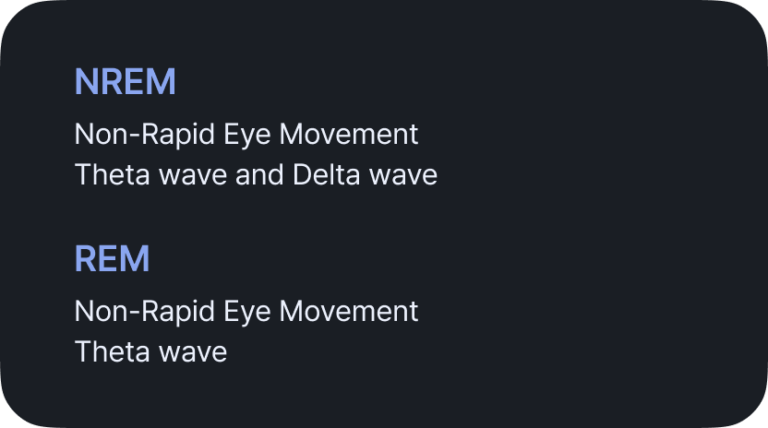Click the word wave right after Delta
This screenshot has width=768, height=428.
coord(403,176)
